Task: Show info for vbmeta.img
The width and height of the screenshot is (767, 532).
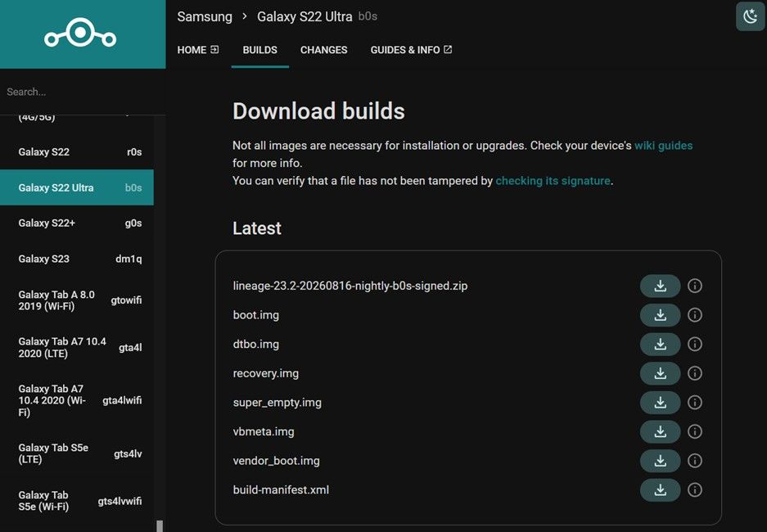Action: (x=695, y=432)
